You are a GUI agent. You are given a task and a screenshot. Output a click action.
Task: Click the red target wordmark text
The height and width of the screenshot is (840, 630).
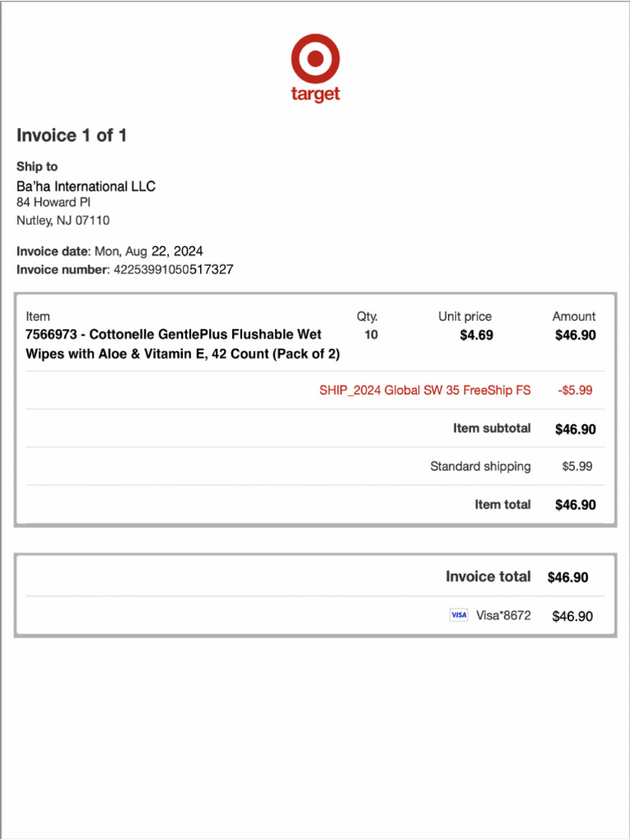click(x=315, y=94)
